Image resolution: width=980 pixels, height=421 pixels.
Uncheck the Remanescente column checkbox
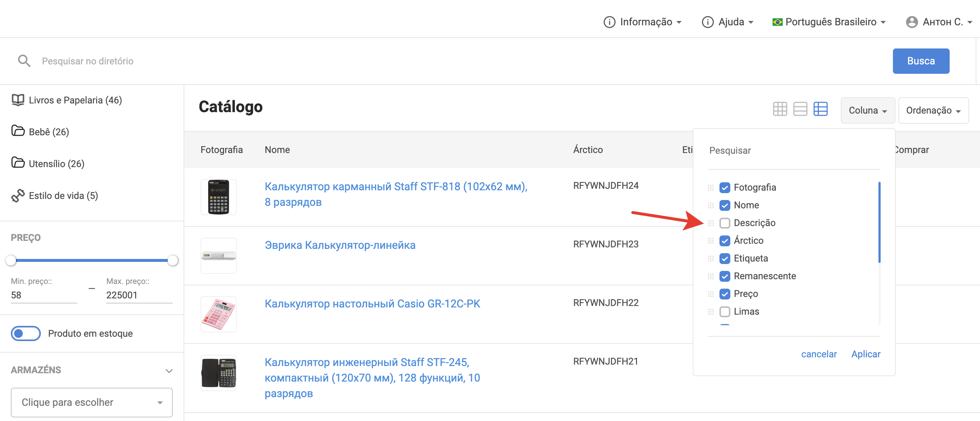[725, 276]
